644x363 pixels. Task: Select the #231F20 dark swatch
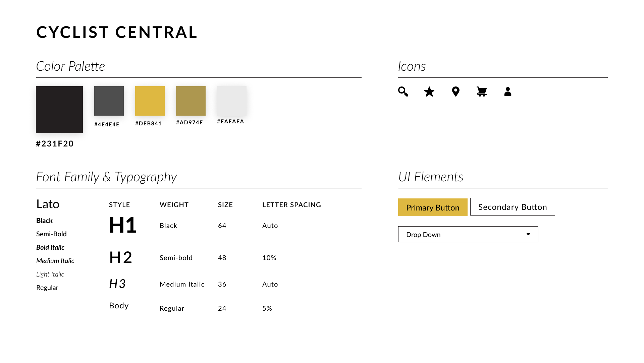(x=59, y=110)
